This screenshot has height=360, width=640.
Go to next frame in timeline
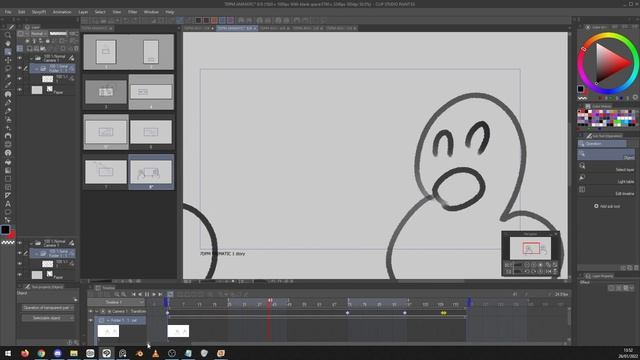(154, 294)
